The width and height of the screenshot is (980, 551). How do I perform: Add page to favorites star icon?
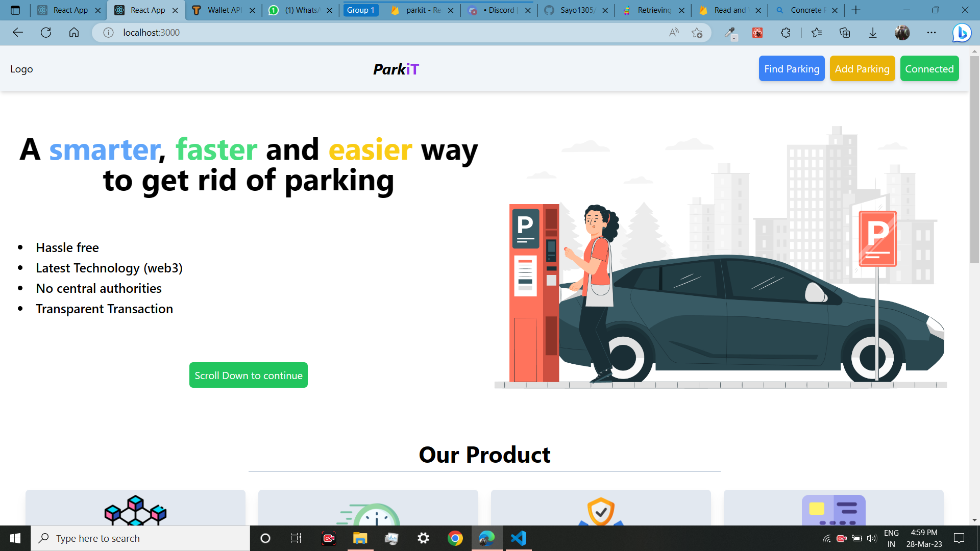point(697,33)
